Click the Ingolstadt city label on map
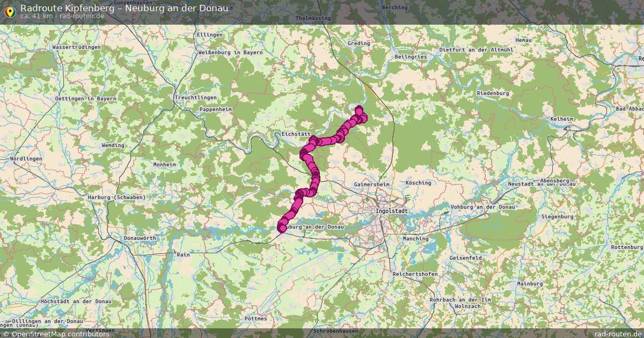Screen dimensions: 644x338 [x=392, y=211]
